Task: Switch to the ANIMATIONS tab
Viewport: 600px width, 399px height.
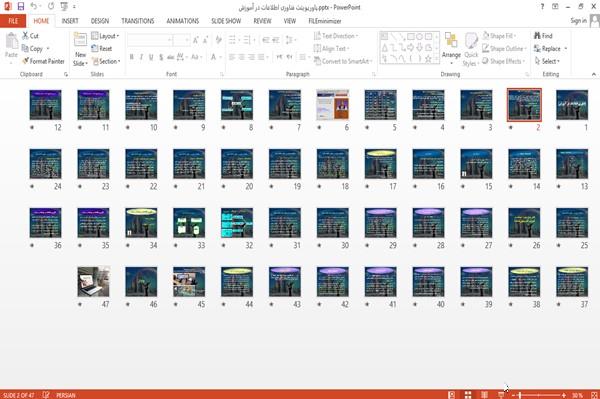Action: 183,21
